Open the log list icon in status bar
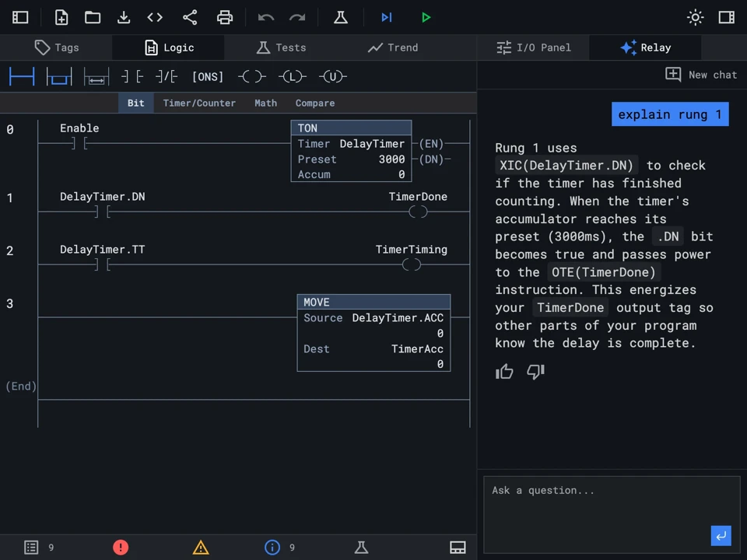 tap(31, 547)
